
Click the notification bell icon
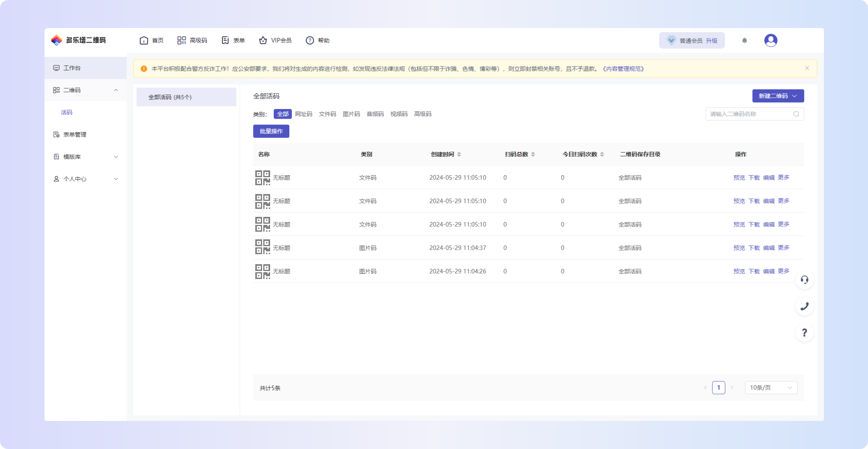[744, 40]
